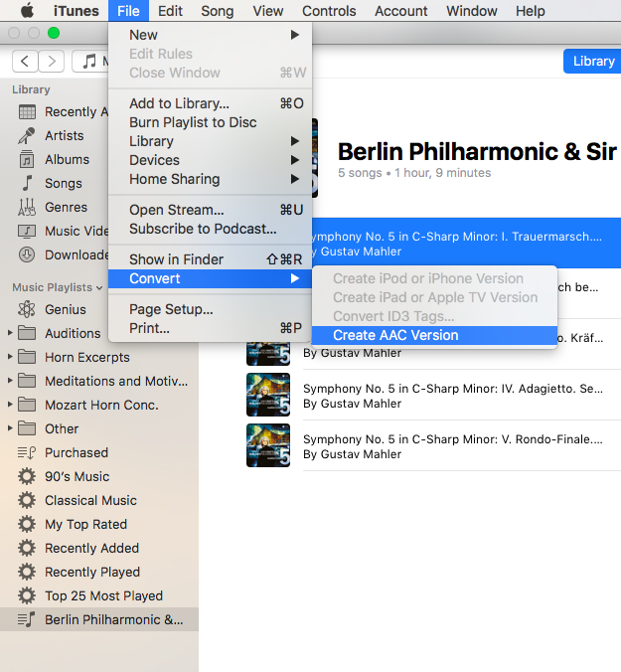This screenshot has width=621, height=672.
Task: Select the Convert menu entry
Action: [x=211, y=278]
